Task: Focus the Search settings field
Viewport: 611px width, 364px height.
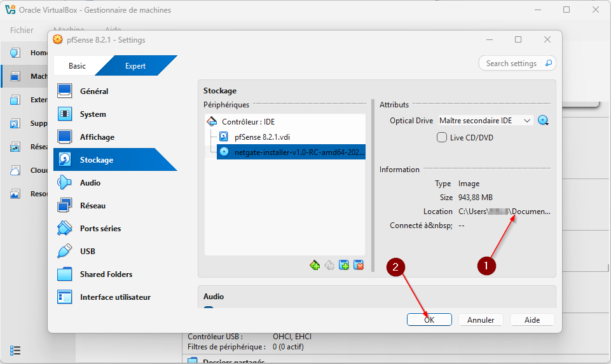Action: (512, 64)
